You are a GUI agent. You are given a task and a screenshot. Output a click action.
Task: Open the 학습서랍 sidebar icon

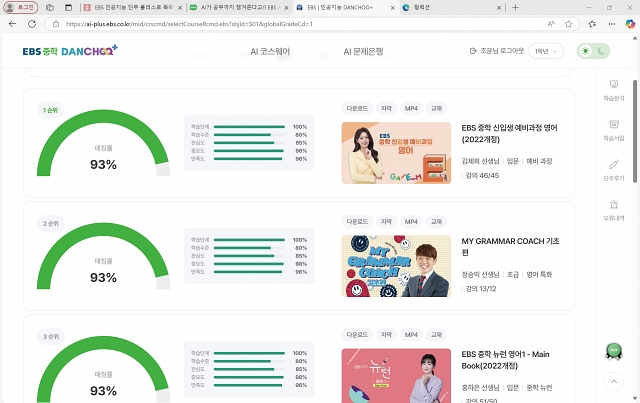(613, 130)
